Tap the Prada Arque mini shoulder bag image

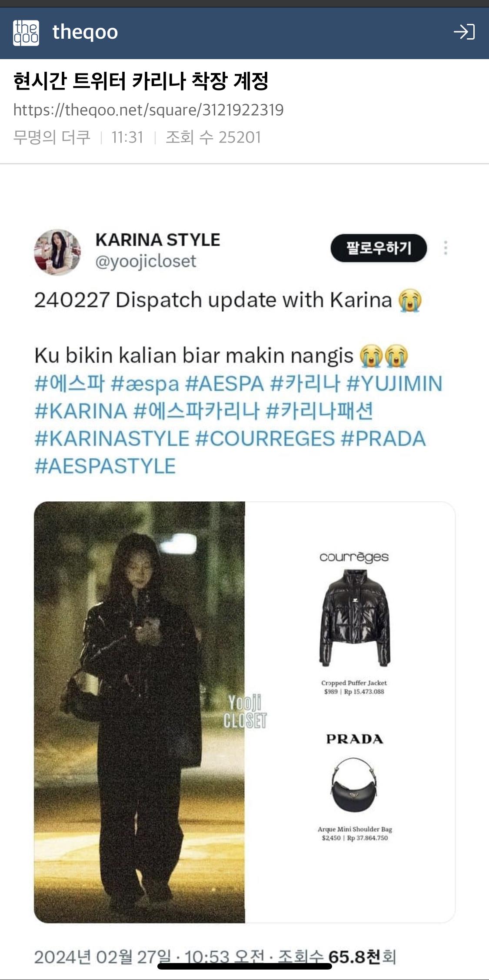pos(354,785)
